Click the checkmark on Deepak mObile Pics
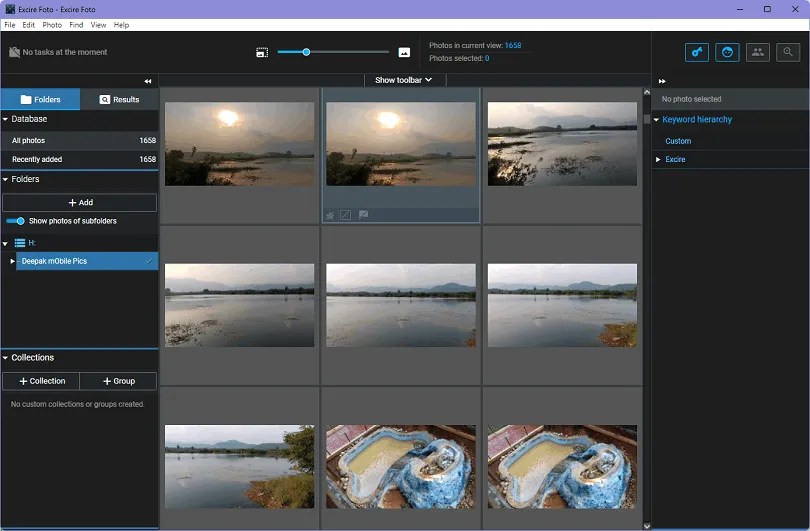The image size is (810, 531). click(x=149, y=261)
